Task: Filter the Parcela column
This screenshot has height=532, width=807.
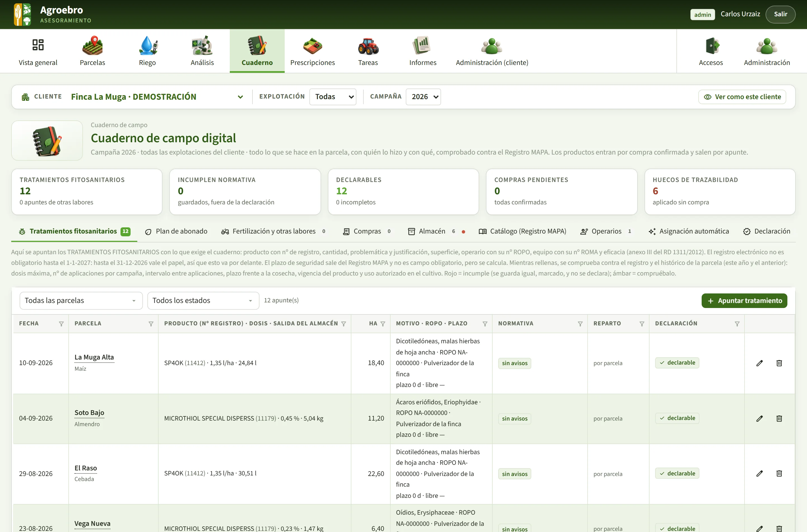Action: click(x=151, y=324)
